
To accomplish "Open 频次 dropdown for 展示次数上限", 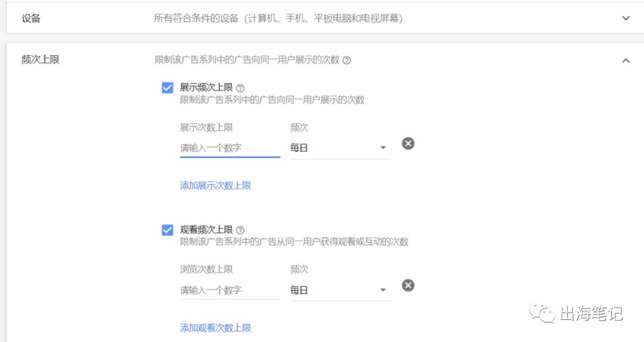I will [340, 148].
